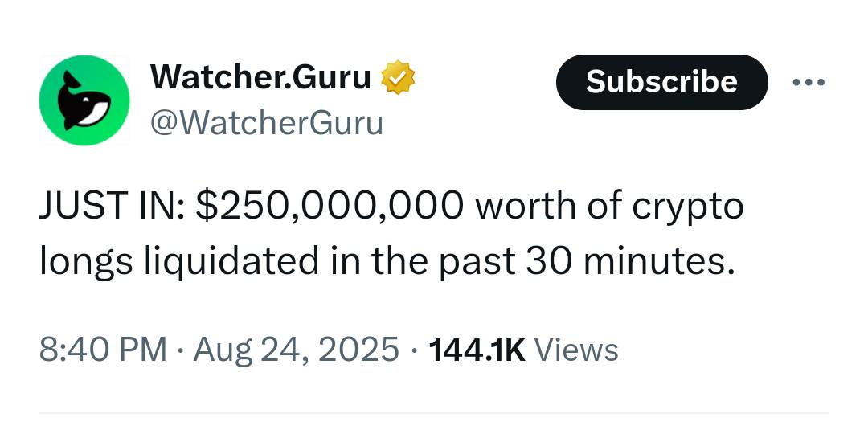Open the three-dot more options menu
This screenshot has height=426, width=868.
pos(809,83)
